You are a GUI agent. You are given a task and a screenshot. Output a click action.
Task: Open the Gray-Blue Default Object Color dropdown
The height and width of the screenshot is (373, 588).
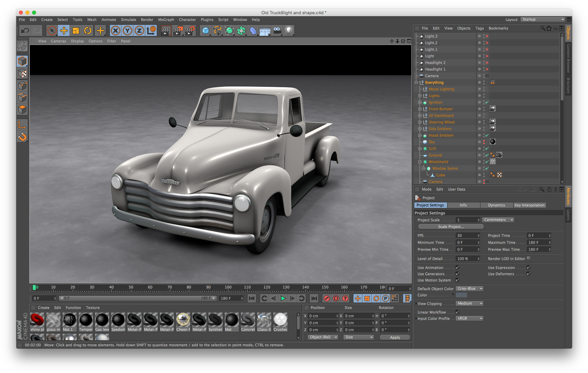pyautogui.click(x=469, y=288)
